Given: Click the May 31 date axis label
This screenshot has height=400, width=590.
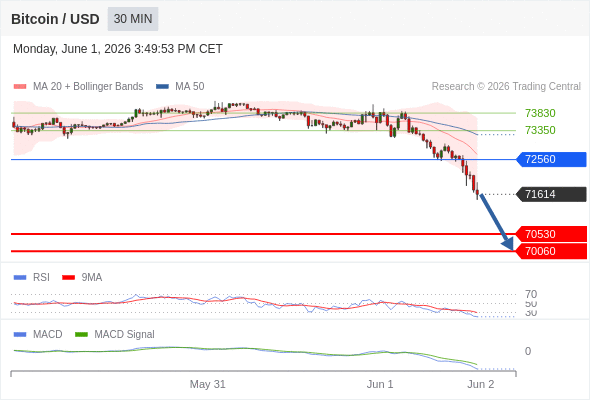Looking at the screenshot, I should [207, 384].
